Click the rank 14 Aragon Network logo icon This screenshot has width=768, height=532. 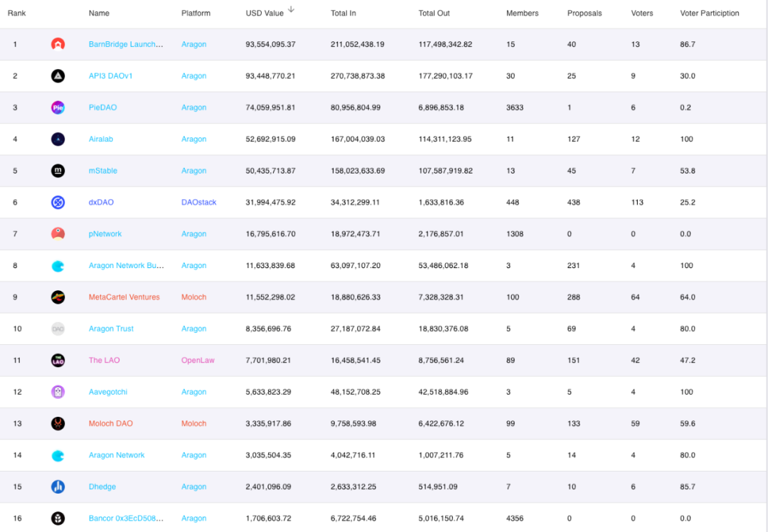coord(58,455)
